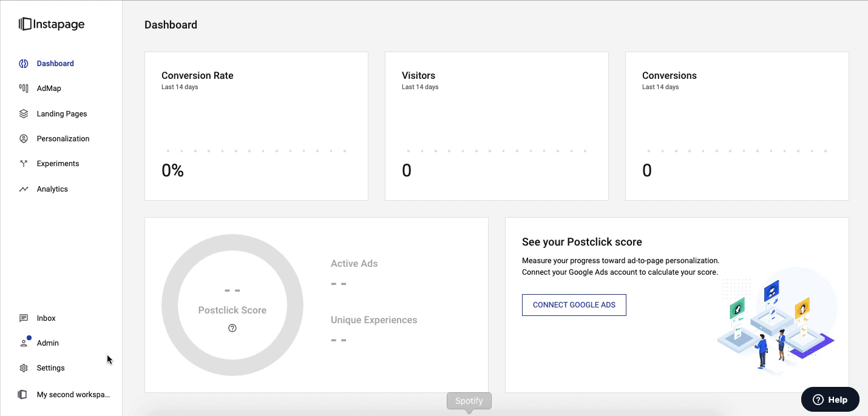
Task: Click the Settings gear icon
Action: (24, 367)
